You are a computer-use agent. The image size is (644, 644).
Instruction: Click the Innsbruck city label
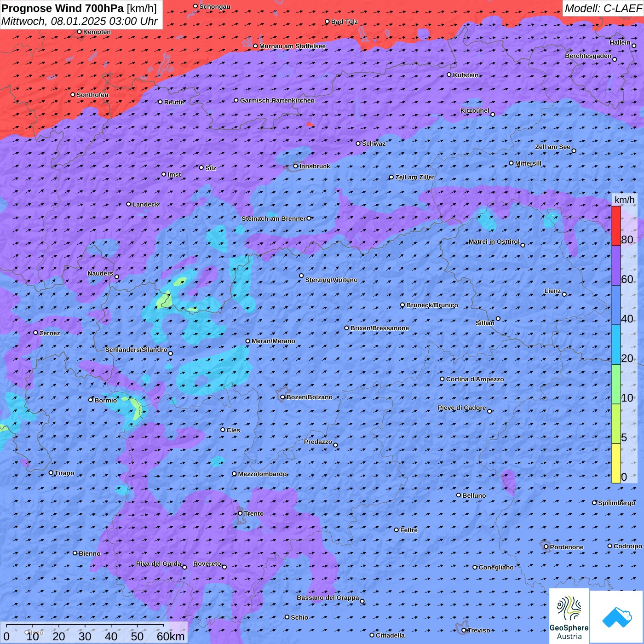pyautogui.click(x=315, y=166)
